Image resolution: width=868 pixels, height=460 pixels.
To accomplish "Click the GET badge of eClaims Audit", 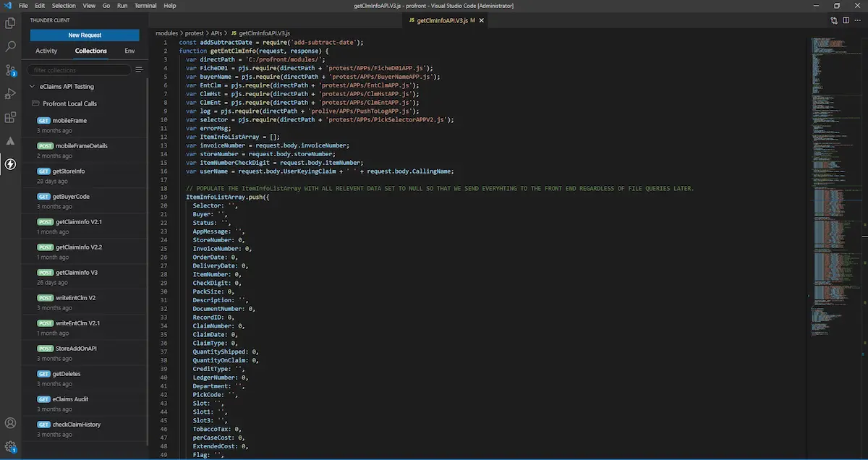I will tap(43, 399).
